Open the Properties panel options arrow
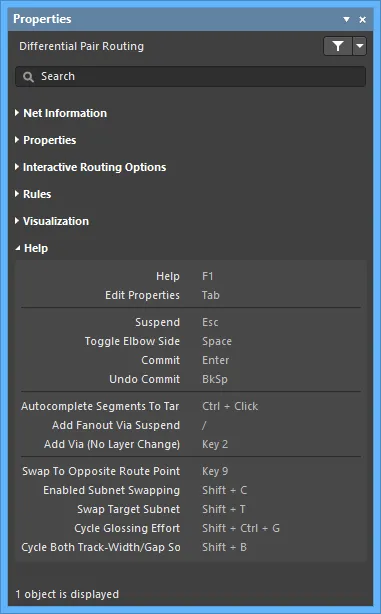The width and height of the screenshot is (381, 614). coord(346,19)
